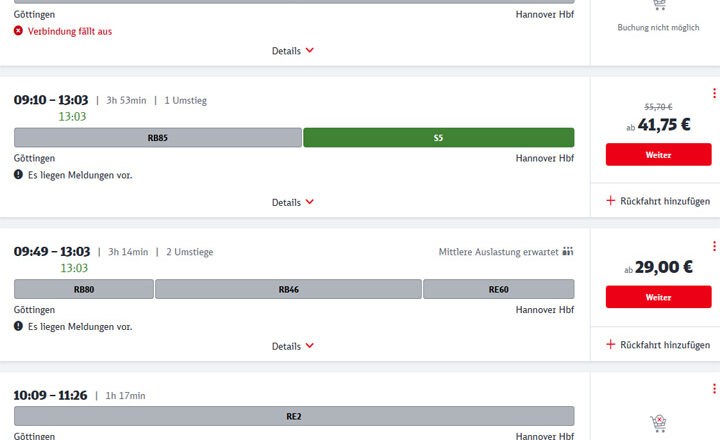The image size is (720, 440).
Task: Select the RE2 train segment bar
Action: [x=294, y=416]
